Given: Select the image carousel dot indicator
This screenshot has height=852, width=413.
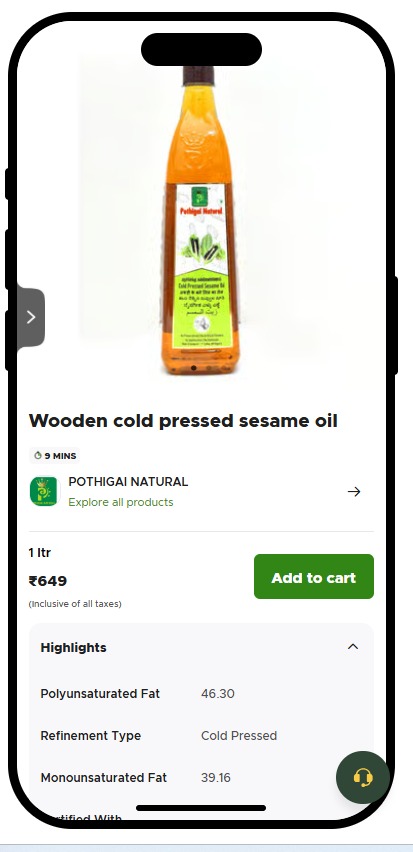Looking at the screenshot, I should pos(194,368).
